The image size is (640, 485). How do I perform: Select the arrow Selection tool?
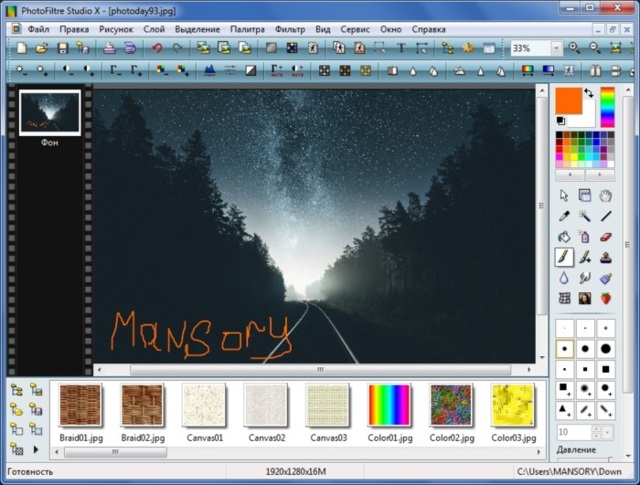pyautogui.click(x=564, y=196)
